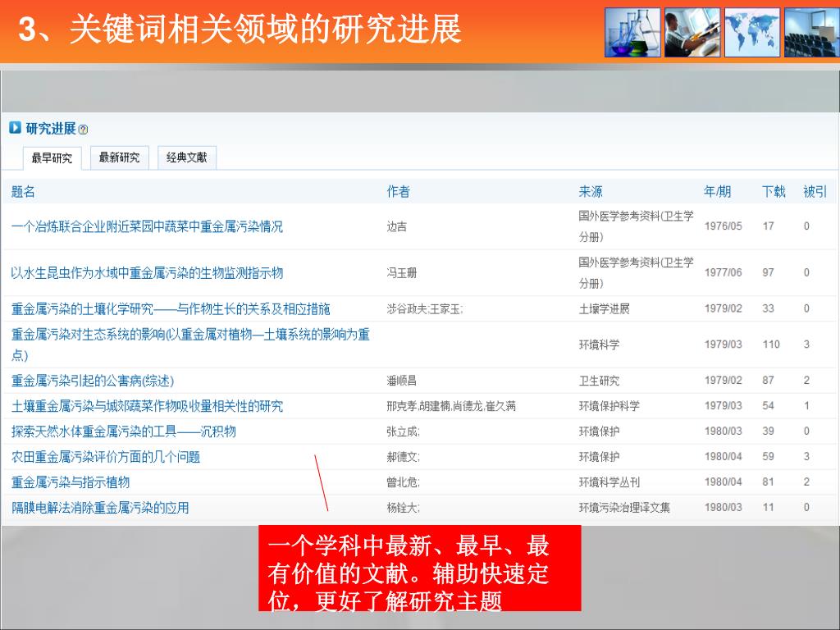Viewport: 840px width, 630px height.
Task: Select the 最早研究 tab
Action: click(52, 158)
